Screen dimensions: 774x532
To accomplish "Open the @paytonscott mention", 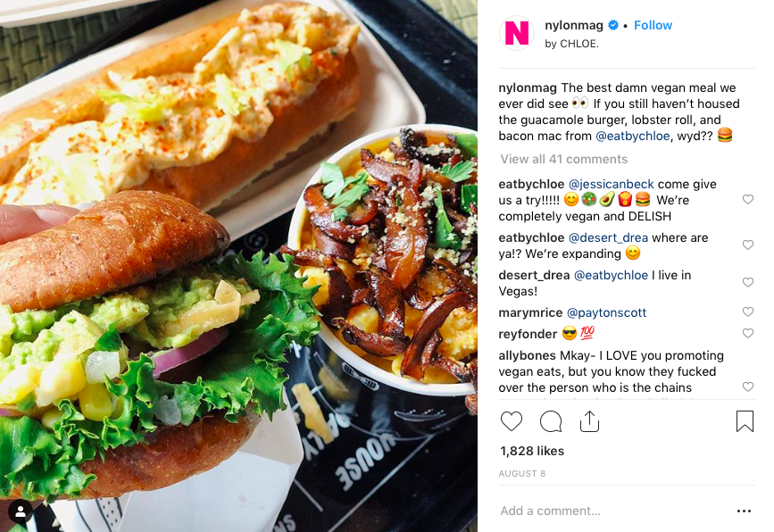I will pos(606,312).
